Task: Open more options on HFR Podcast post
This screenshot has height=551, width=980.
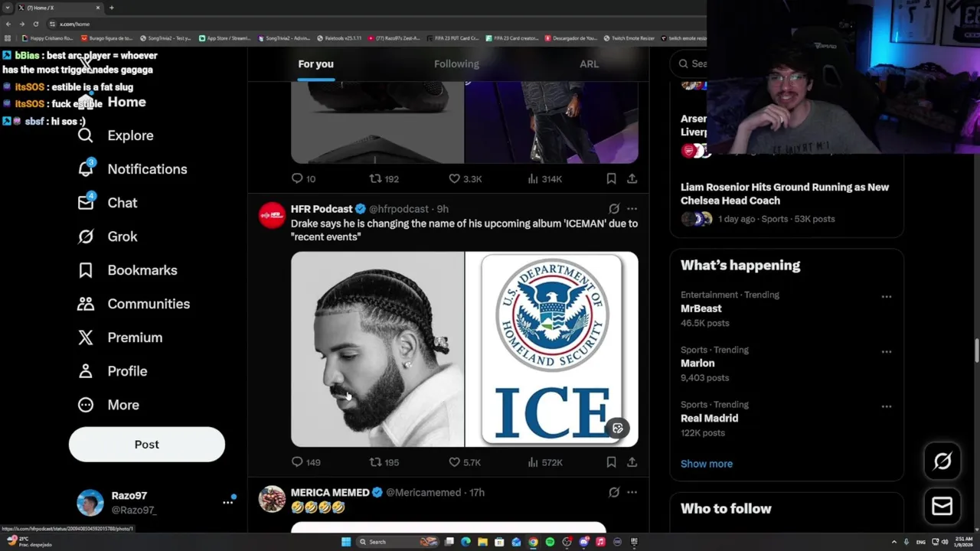Action: pyautogui.click(x=632, y=209)
